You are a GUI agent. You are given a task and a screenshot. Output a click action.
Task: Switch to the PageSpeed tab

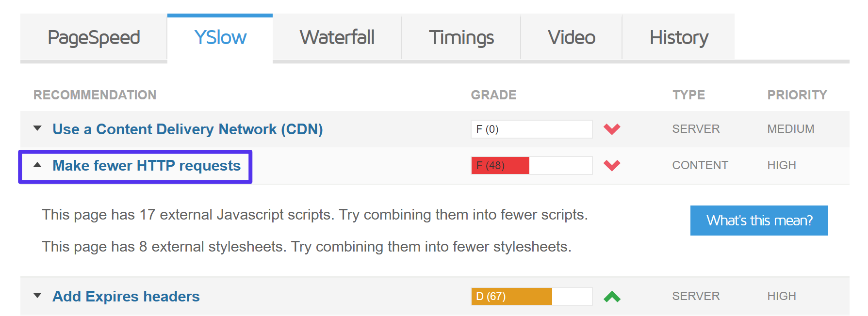pyautogui.click(x=93, y=37)
